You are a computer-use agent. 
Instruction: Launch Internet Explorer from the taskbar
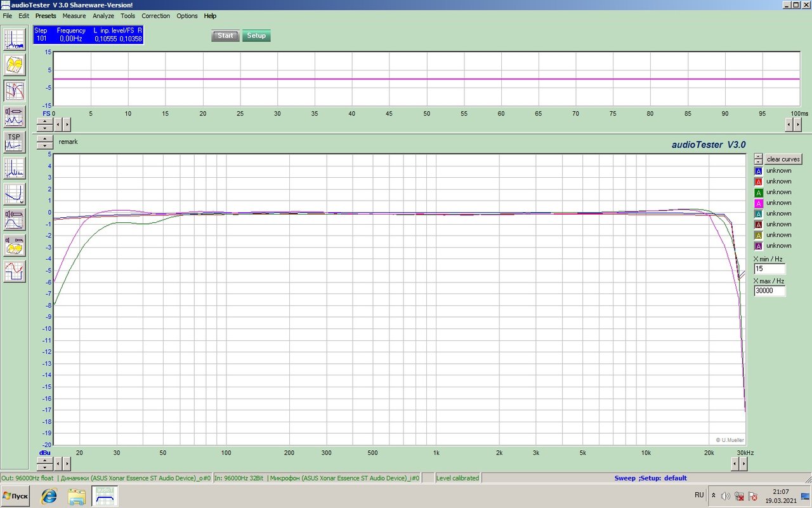49,496
